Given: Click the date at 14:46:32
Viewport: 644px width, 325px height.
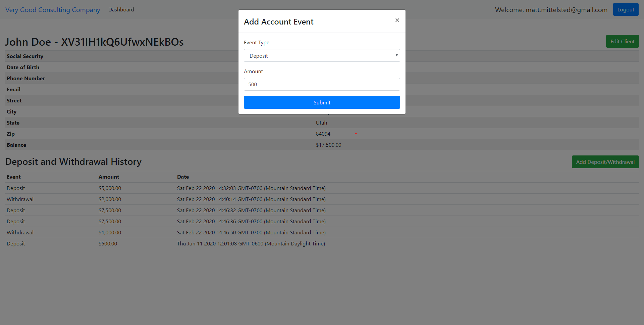Looking at the screenshot, I should pos(251,210).
